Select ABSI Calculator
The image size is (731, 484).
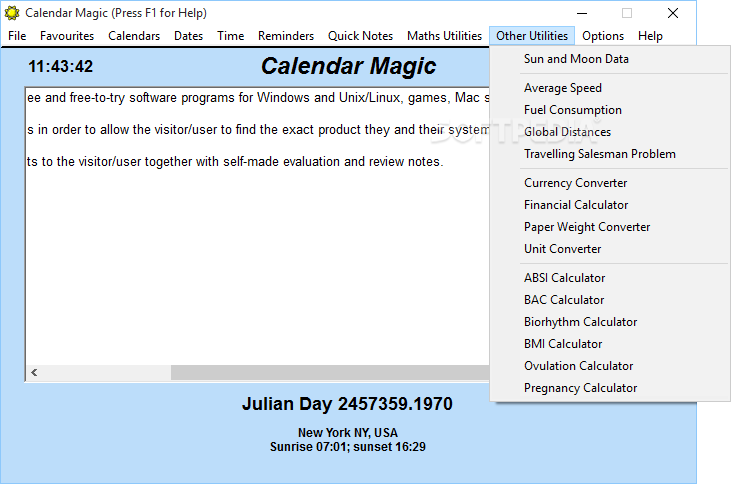[x=610, y=277]
